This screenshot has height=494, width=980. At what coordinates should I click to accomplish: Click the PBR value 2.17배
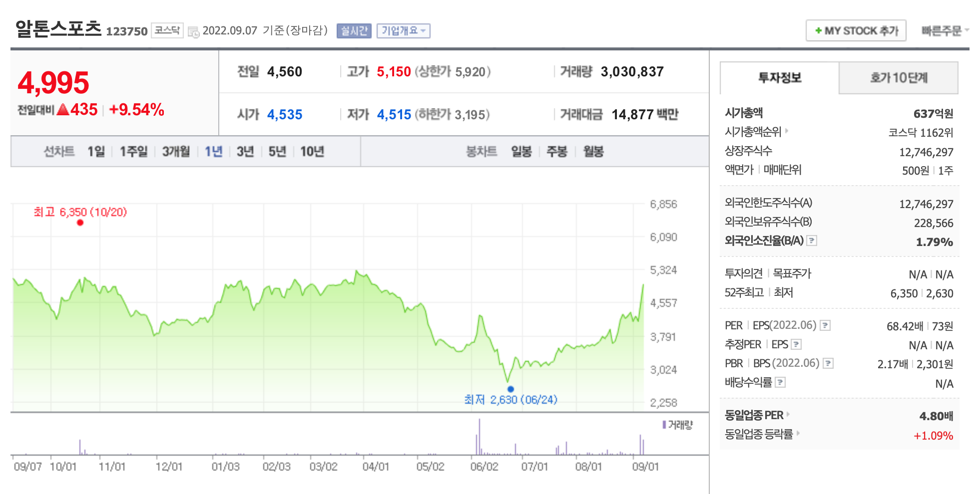coord(893,364)
